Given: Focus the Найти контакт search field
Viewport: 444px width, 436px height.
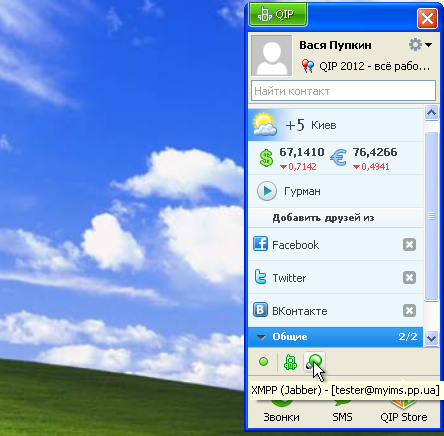Looking at the screenshot, I should click(x=343, y=91).
